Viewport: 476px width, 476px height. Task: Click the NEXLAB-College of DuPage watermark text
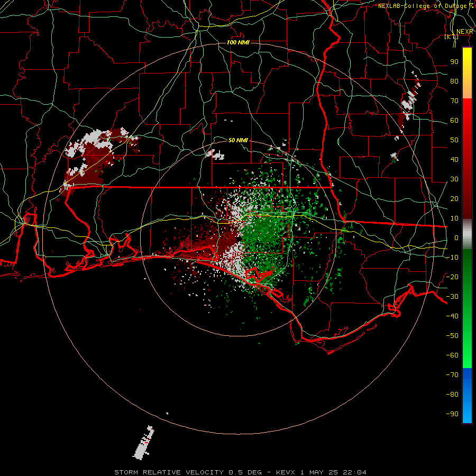click(425, 6)
